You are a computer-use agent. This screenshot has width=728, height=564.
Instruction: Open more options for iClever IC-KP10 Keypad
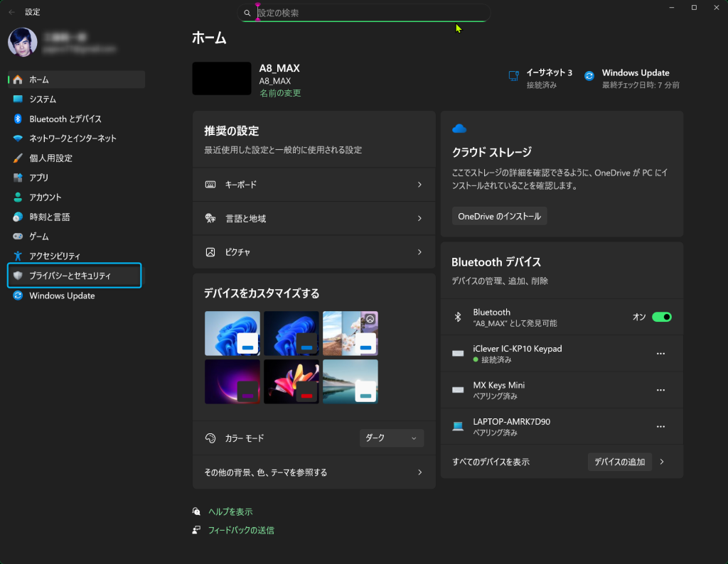(660, 354)
